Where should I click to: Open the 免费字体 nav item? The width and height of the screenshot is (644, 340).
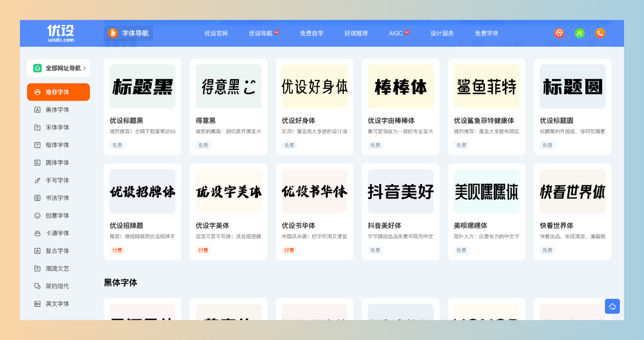[487, 34]
